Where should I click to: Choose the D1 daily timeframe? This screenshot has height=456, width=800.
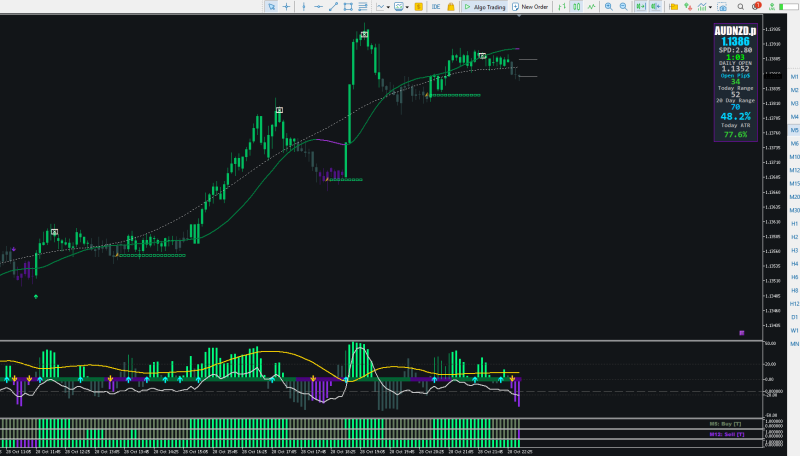click(794, 317)
